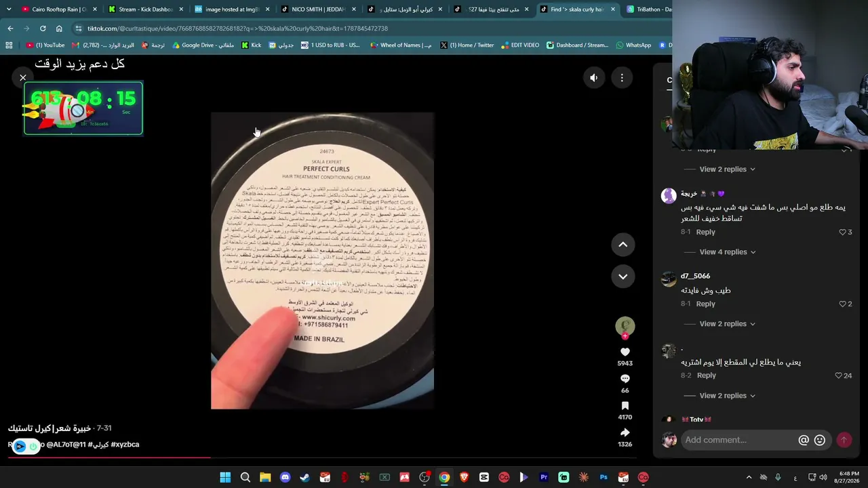
Task: Expand 'View 2 replies' under the 8-2 comment
Action: click(727, 396)
